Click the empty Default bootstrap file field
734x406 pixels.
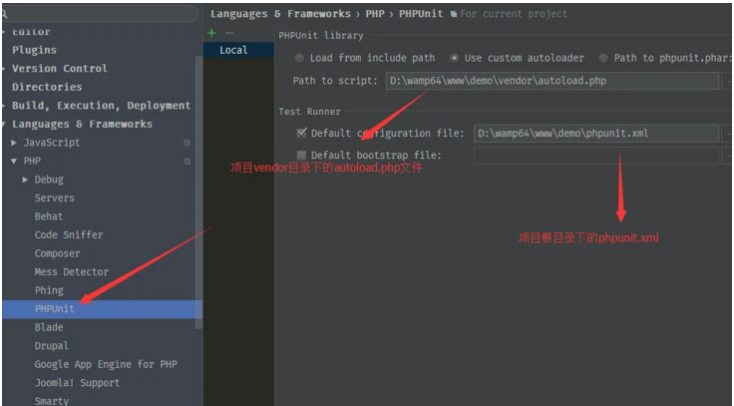point(596,155)
